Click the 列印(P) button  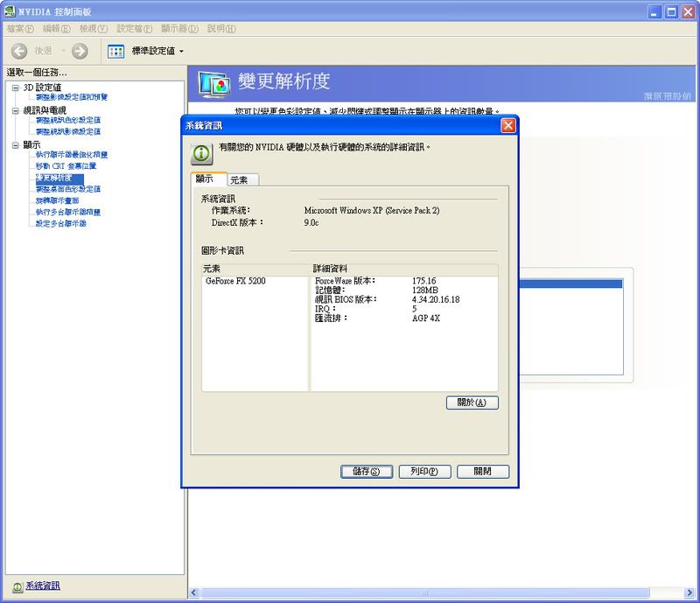click(424, 472)
